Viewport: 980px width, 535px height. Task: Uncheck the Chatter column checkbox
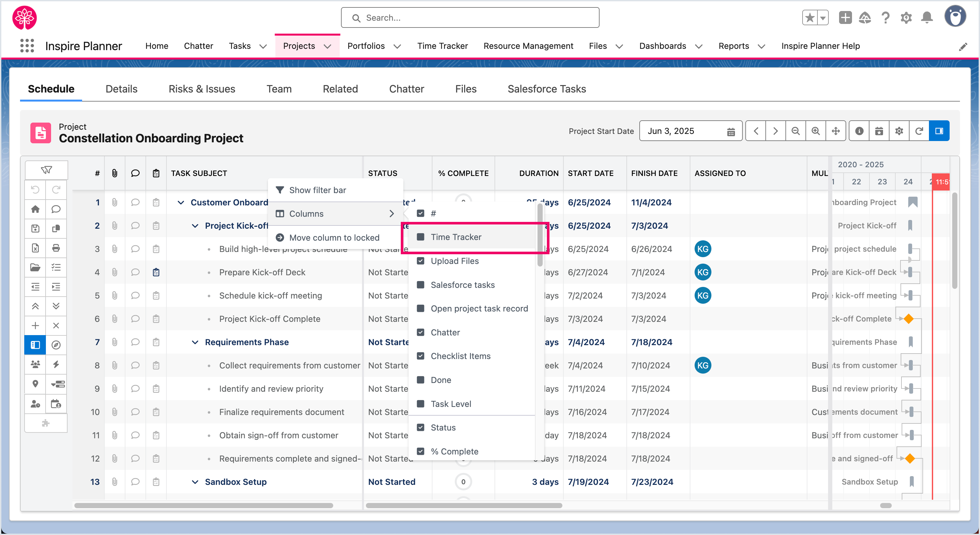pos(421,333)
